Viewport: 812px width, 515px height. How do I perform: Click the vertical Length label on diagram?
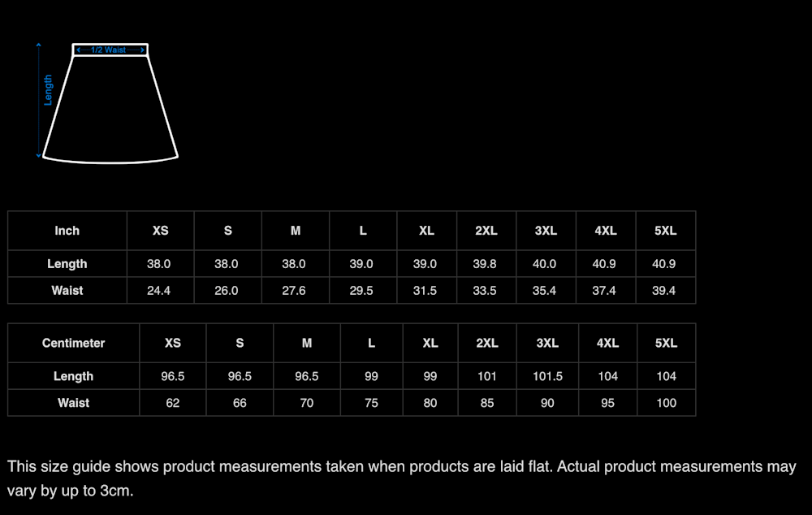pyautogui.click(x=48, y=89)
